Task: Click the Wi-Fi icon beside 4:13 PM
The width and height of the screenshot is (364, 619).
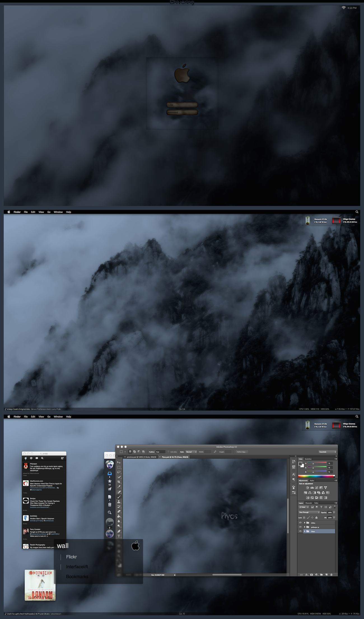Action: [x=344, y=8]
